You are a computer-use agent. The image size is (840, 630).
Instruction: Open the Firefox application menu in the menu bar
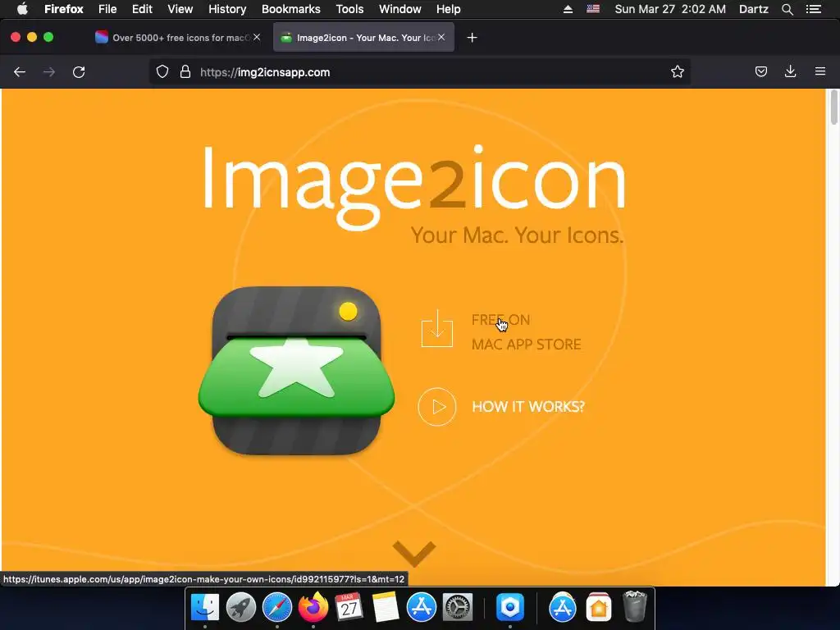(64, 9)
